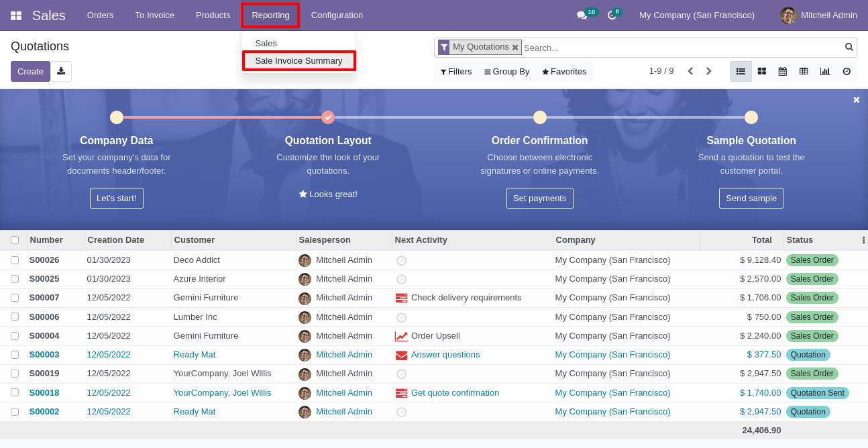
Task: Expand the Group By dropdown
Action: (x=507, y=72)
